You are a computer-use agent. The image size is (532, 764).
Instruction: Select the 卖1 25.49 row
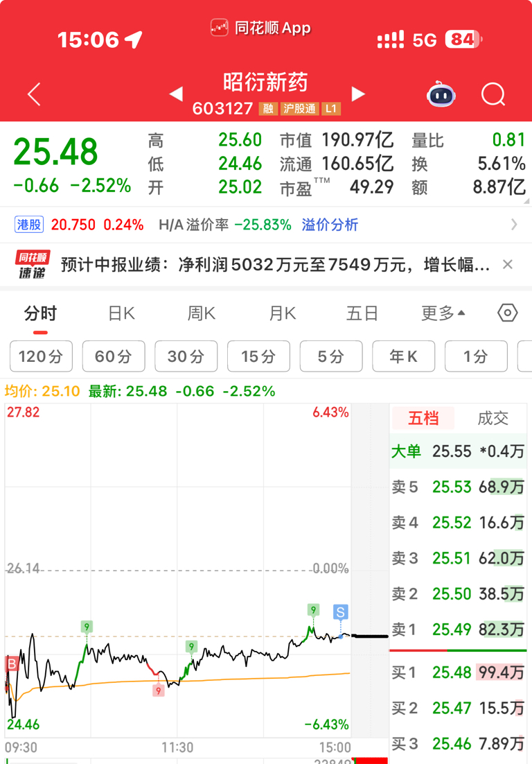[458, 629]
